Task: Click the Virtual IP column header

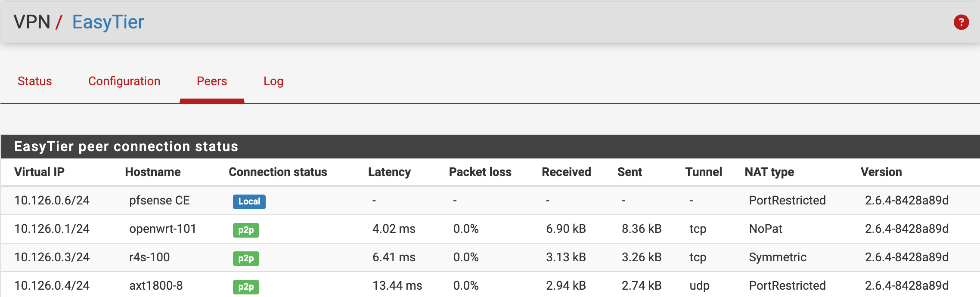Action: [x=39, y=172]
